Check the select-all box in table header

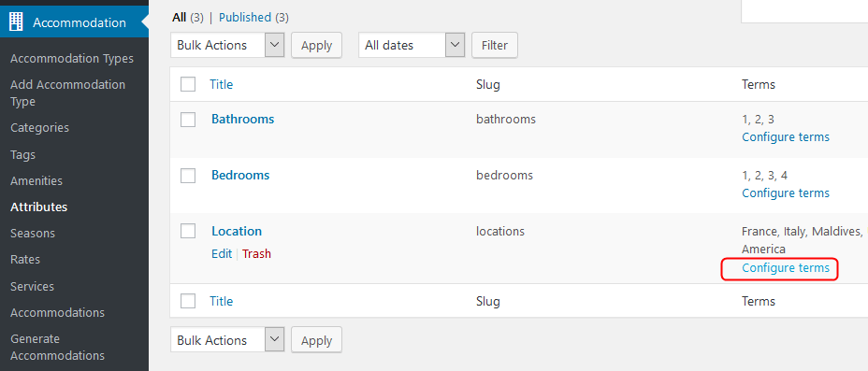[x=188, y=85]
